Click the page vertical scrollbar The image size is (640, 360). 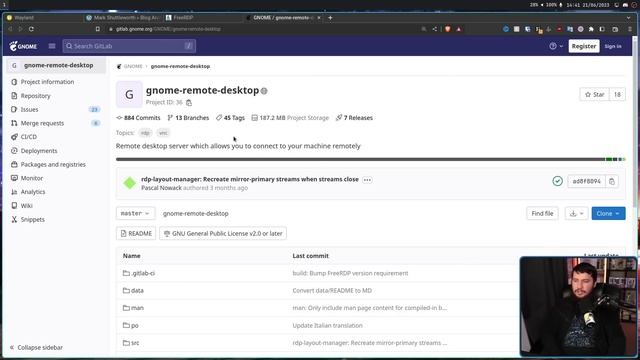coord(635,122)
